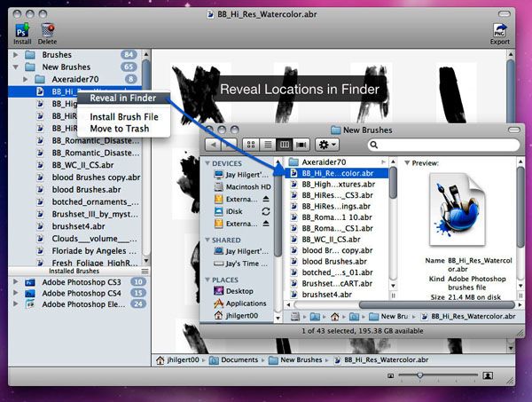The height and width of the screenshot is (402, 532).
Task: Click the thumbnail size slider handle
Action: (x=419, y=375)
